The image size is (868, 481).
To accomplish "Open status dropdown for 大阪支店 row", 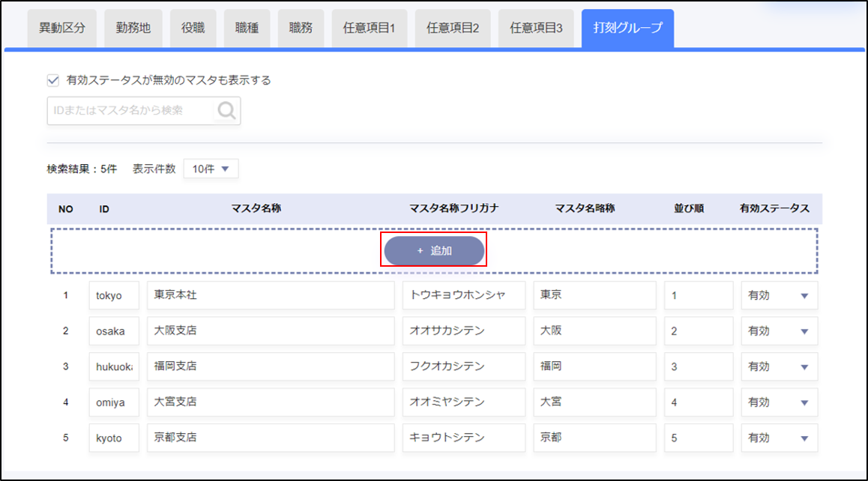I will [779, 331].
